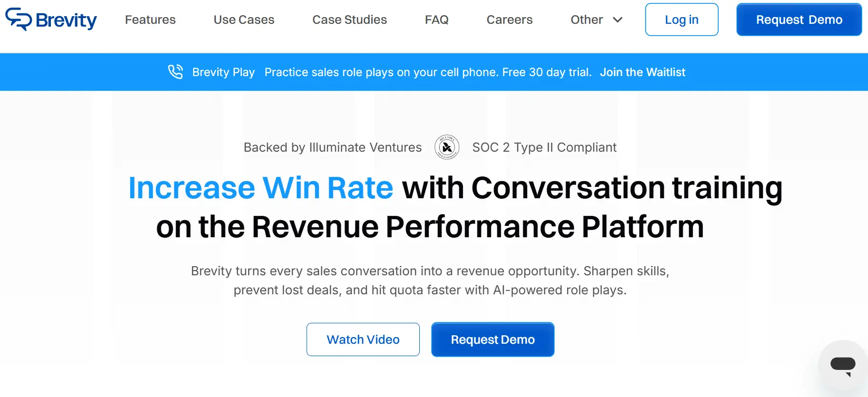Click the Backed by Illuminate Ventures text

click(x=332, y=147)
